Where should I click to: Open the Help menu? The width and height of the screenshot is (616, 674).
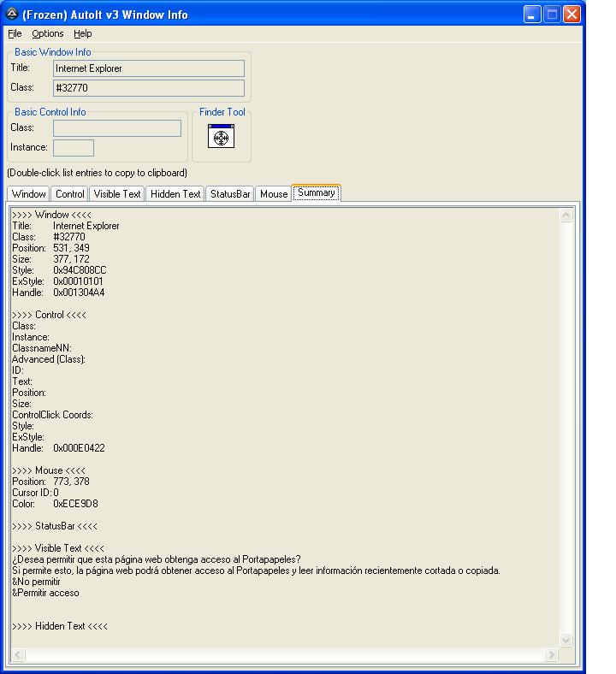tap(82, 33)
